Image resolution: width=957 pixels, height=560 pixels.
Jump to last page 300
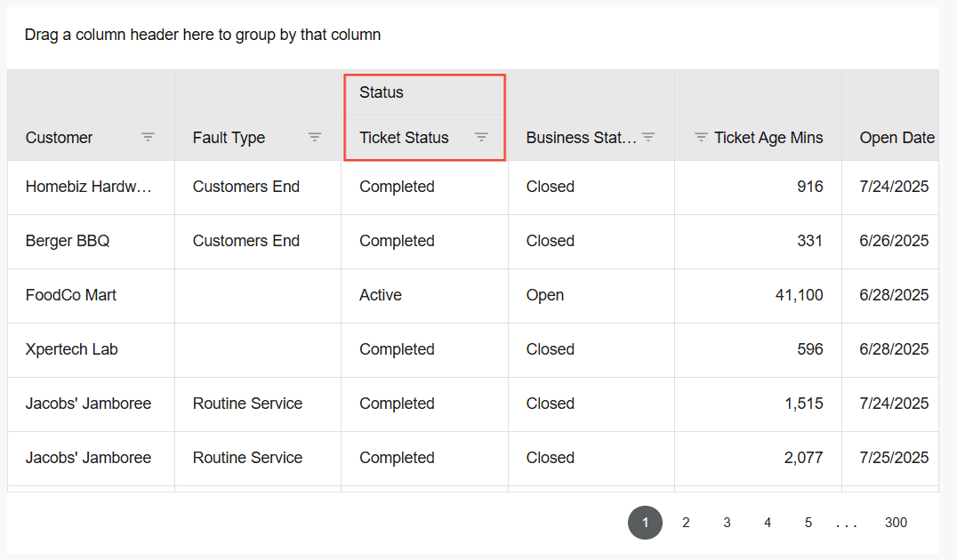click(896, 523)
